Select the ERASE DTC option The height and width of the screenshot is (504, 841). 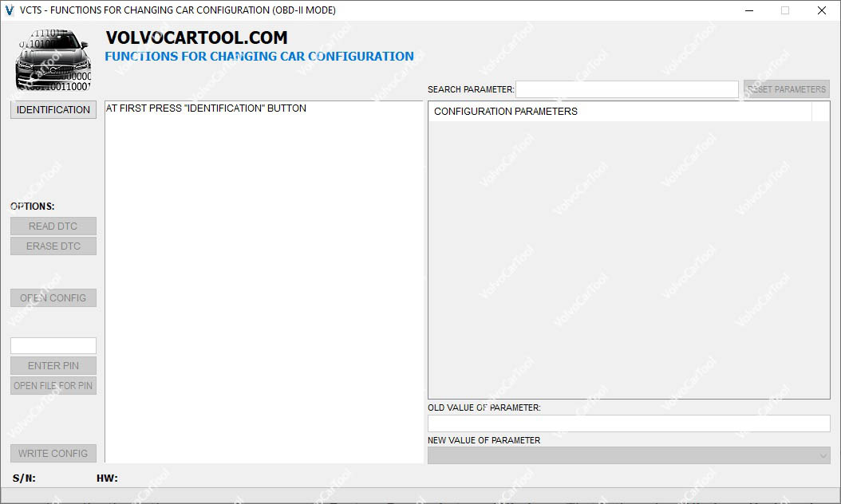[53, 246]
